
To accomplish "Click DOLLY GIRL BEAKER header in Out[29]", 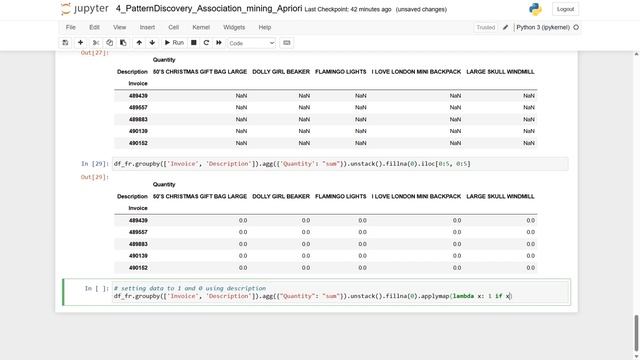I will [x=281, y=196].
